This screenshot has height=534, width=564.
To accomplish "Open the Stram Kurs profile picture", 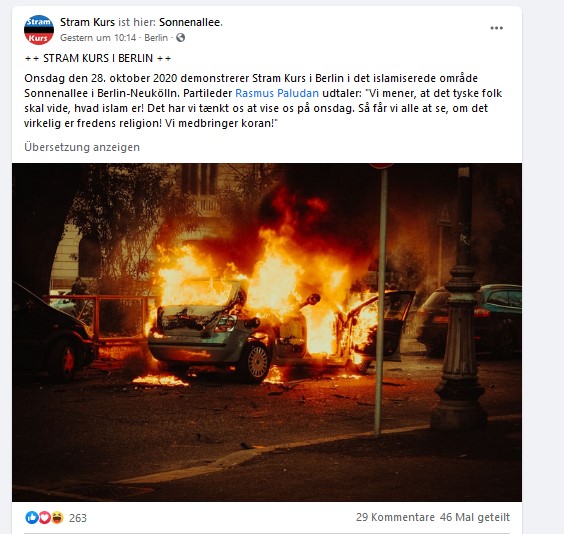I will pyautogui.click(x=39, y=30).
